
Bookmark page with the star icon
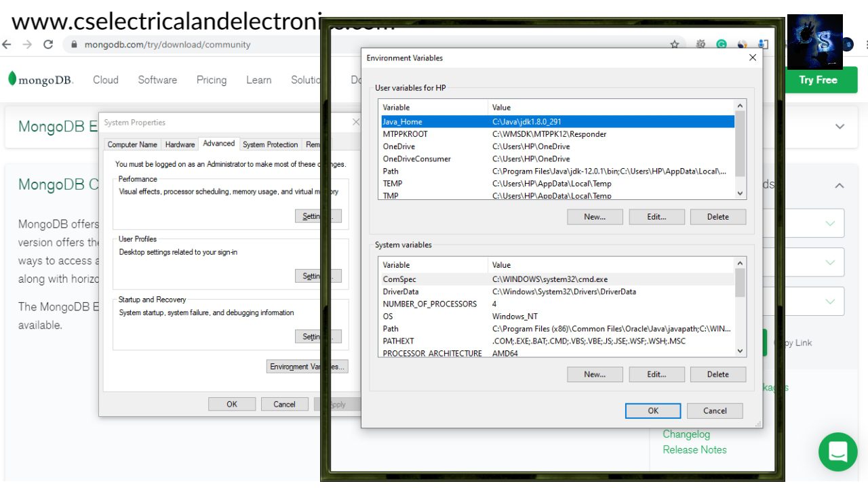coord(675,44)
